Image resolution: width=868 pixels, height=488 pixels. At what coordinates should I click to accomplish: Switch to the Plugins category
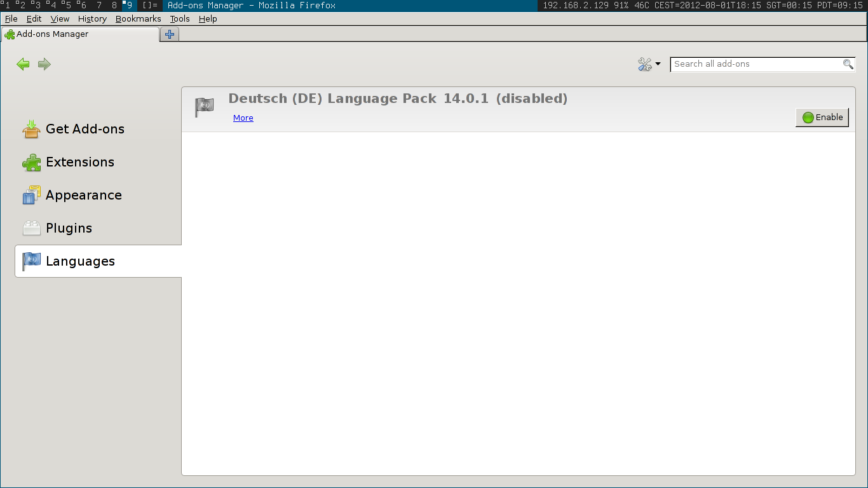[x=69, y=228]
